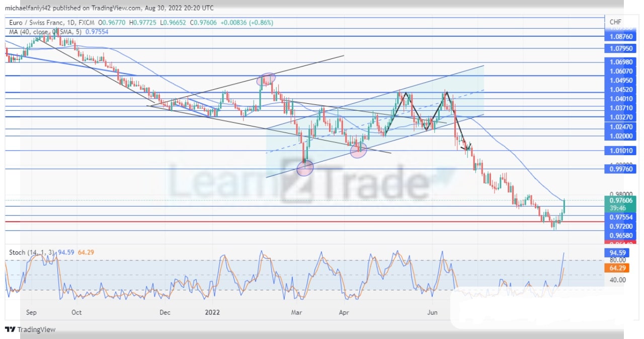
Task: Click the 1.01010 price level label
Action: click(620, 150)
